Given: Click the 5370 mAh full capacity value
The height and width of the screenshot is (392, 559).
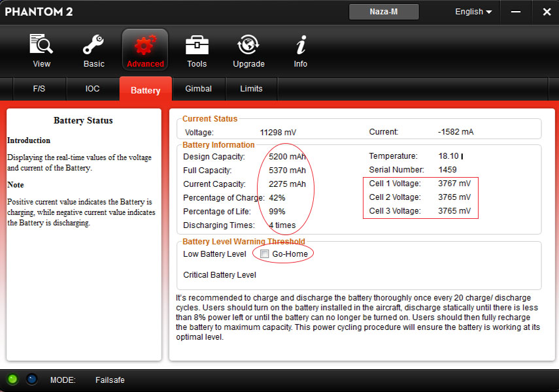Looking at the screenshot, I should 287,171.
